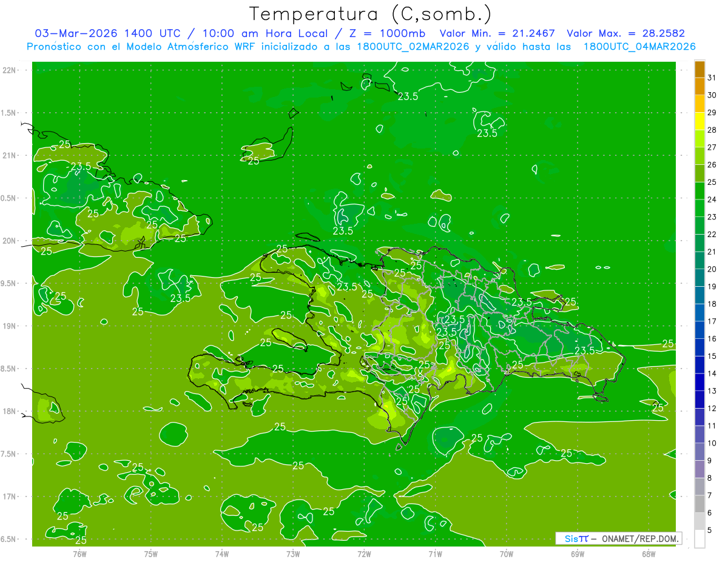Click the 'Temperatura (C,somb.)' chart title
728x562 pixels.
pyautogui.click(x=371, y=14)
